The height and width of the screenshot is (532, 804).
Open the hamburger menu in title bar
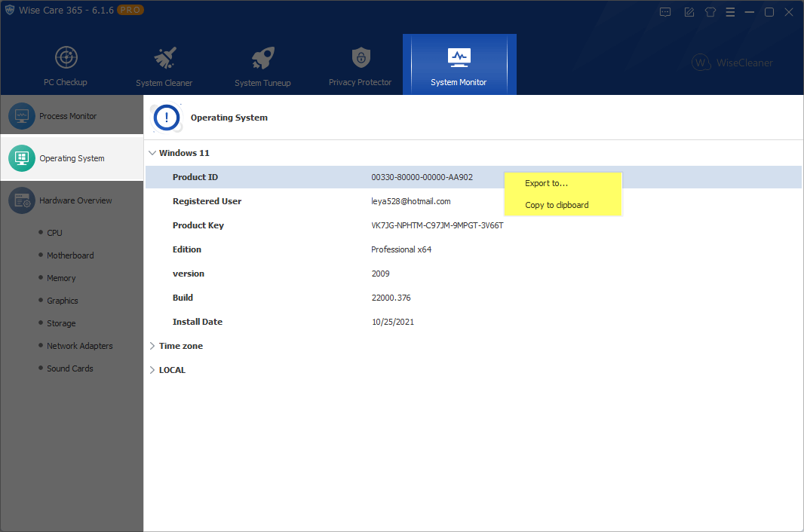tap(730, 12)
